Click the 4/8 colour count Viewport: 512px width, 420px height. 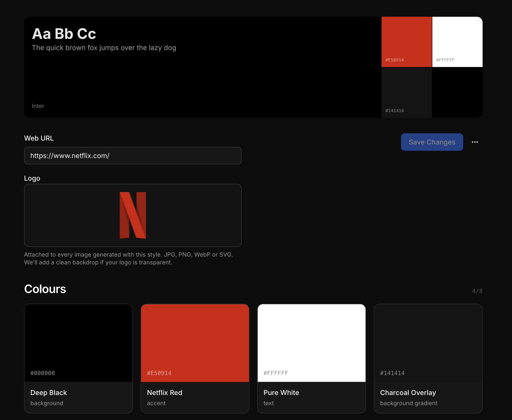point(477,291)
